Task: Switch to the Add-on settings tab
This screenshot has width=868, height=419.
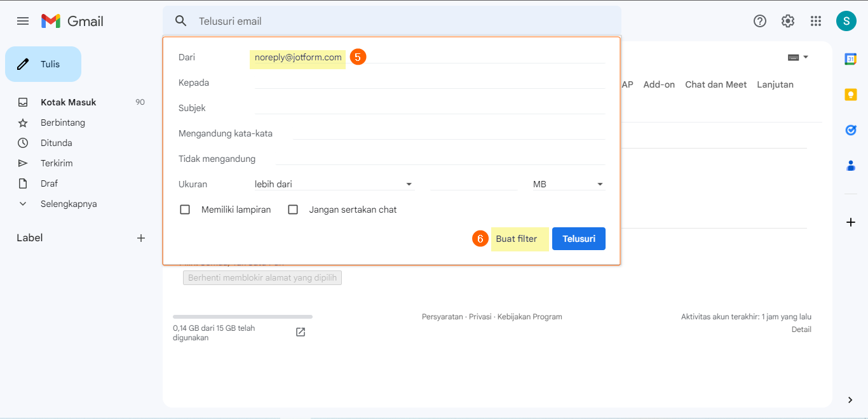Action: (659, 84)
